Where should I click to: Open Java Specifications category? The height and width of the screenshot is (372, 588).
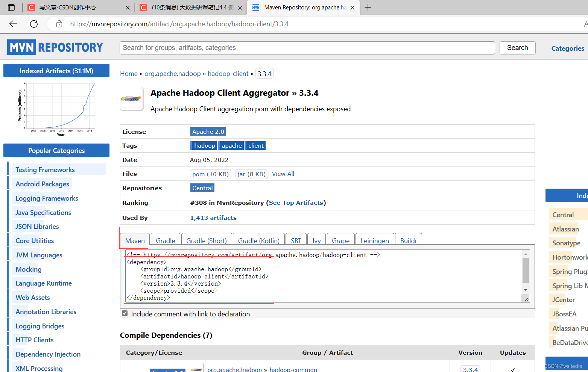[43, 213]
